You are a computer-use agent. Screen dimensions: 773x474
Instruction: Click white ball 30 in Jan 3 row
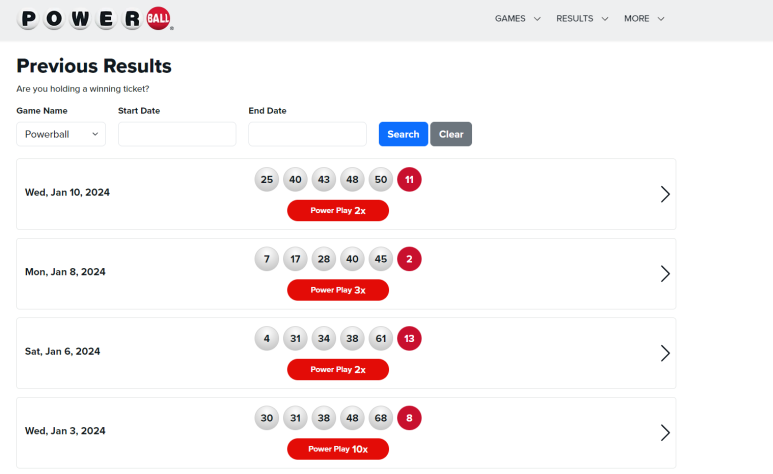click(267, 418)
